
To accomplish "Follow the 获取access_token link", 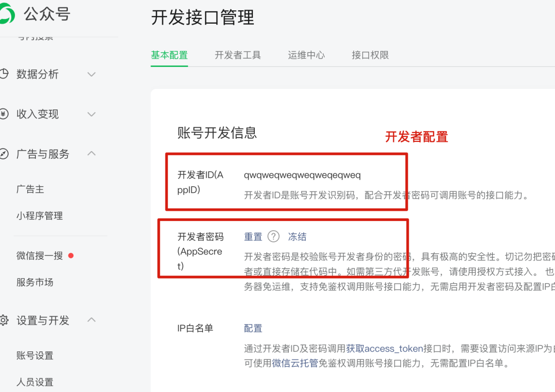I will 384,349.
